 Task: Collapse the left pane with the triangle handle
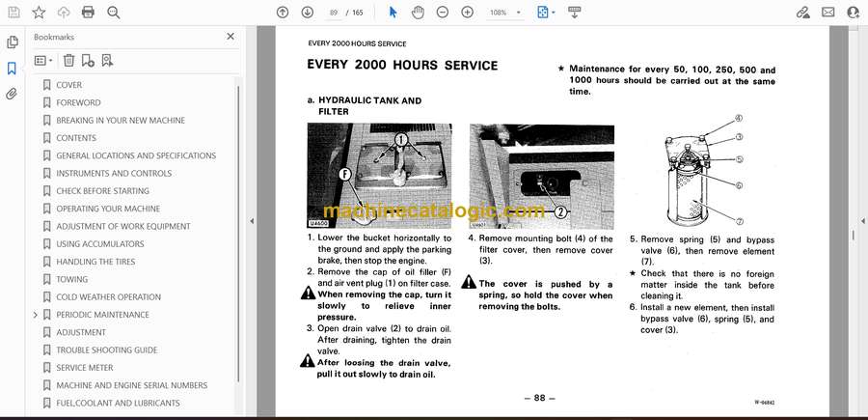(x=252, y=221)
